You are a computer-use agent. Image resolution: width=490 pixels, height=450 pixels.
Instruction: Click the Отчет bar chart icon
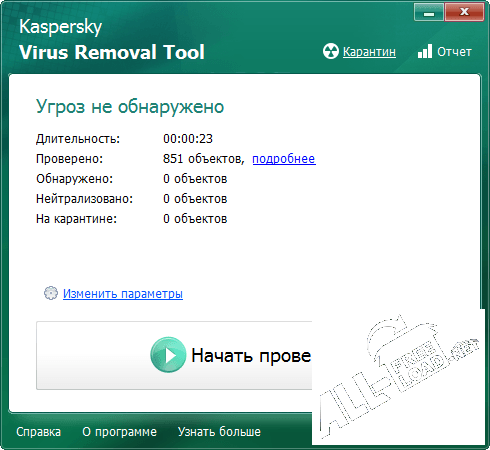425,51
